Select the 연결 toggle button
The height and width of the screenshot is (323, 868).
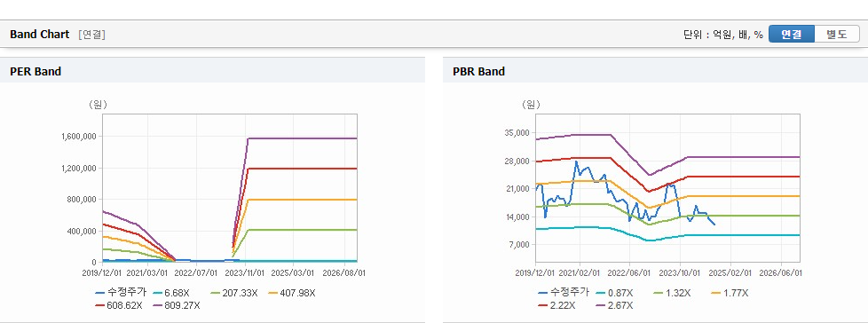(792, 34)
